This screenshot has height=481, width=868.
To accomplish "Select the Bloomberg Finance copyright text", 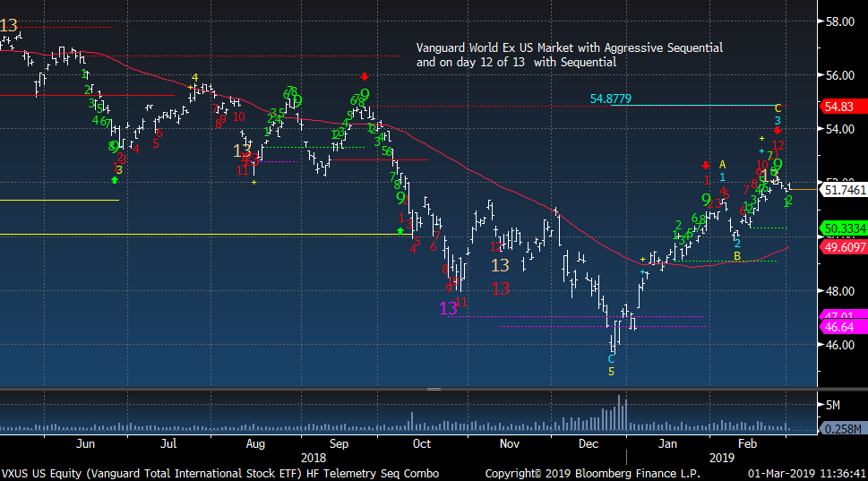I will pos(593,474).
